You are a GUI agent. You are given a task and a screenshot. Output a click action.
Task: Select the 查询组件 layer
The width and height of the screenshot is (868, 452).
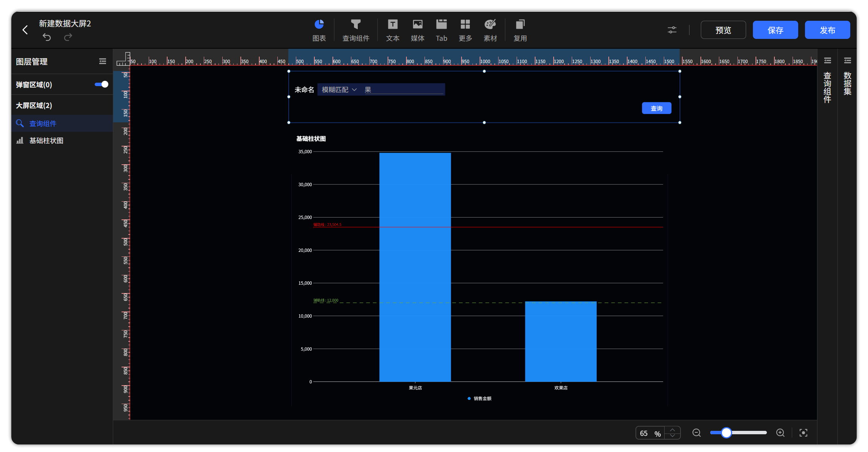[x=62, y=123]
